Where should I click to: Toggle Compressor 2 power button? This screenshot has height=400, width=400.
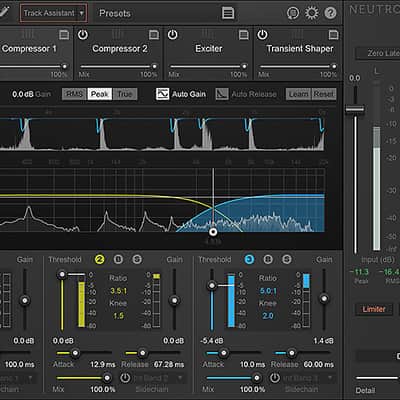pos(83,35)
